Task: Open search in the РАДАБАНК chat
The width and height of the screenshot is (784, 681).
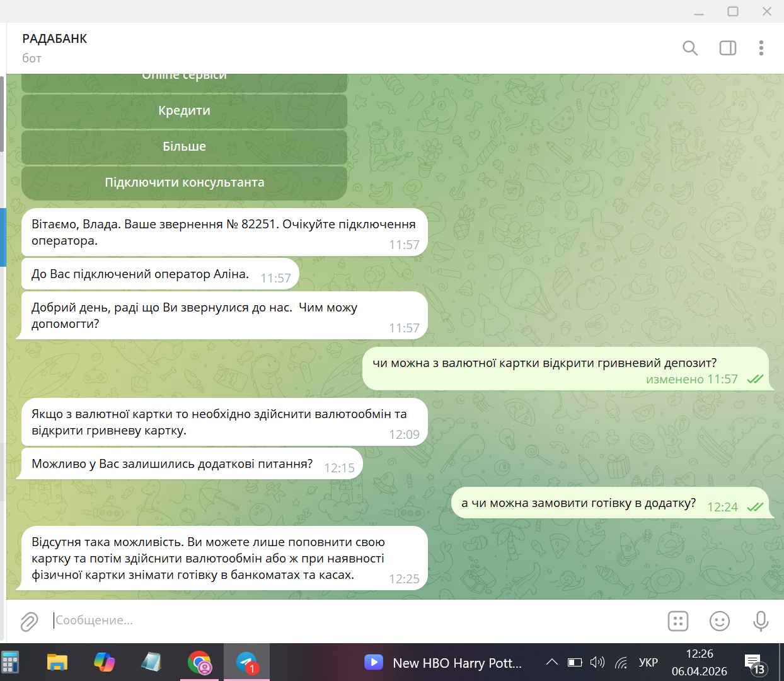Action: tap(690, 48)
